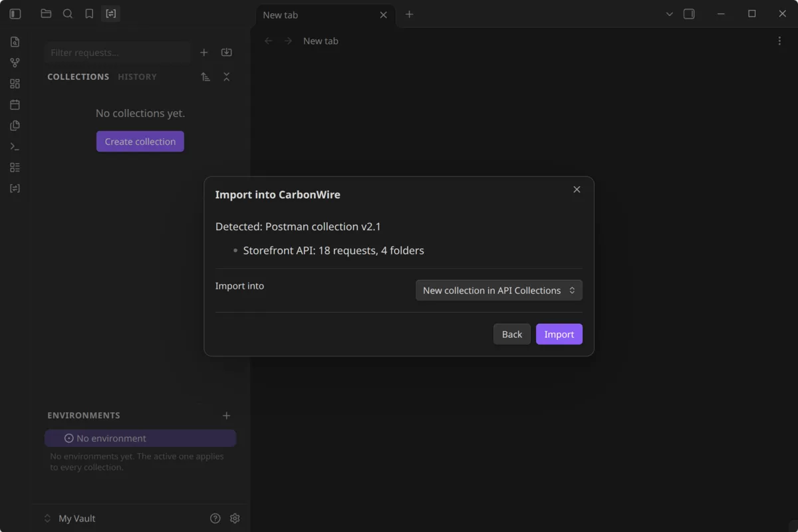798x532 pixels.
Task: Click the Create collection button
Action: coord(140,142)
